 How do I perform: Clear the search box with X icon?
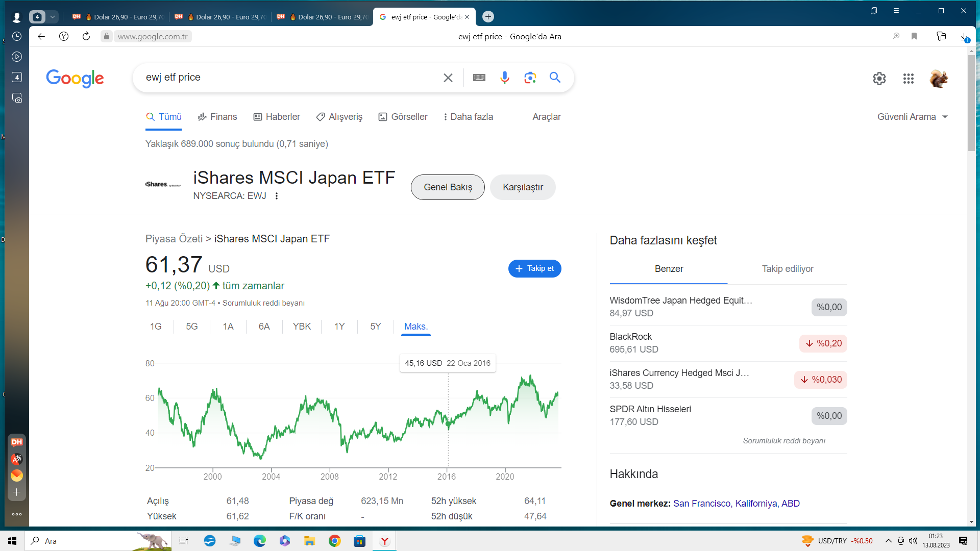point(448,78)
